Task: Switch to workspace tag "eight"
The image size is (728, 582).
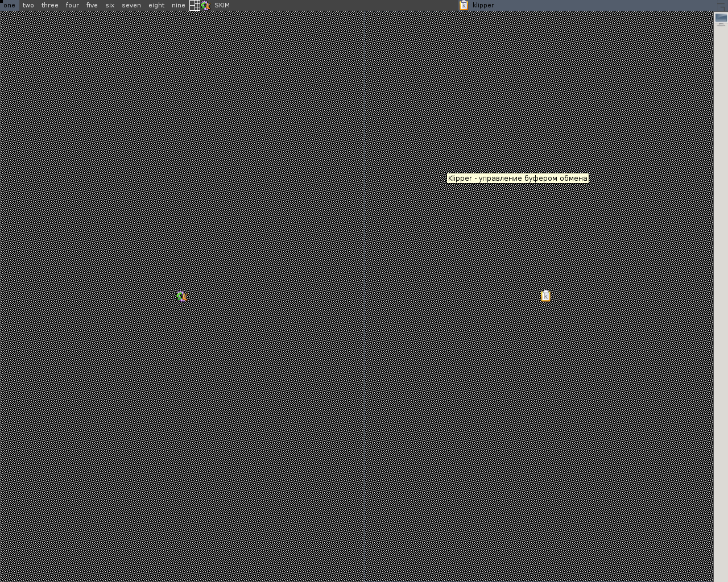Action: click(x=156, y=5)
